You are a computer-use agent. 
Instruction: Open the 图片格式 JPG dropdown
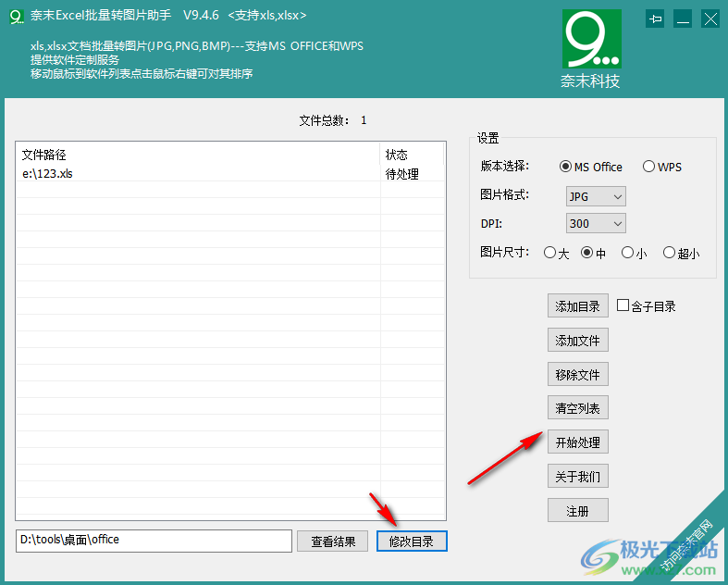(x=596, y=196)
